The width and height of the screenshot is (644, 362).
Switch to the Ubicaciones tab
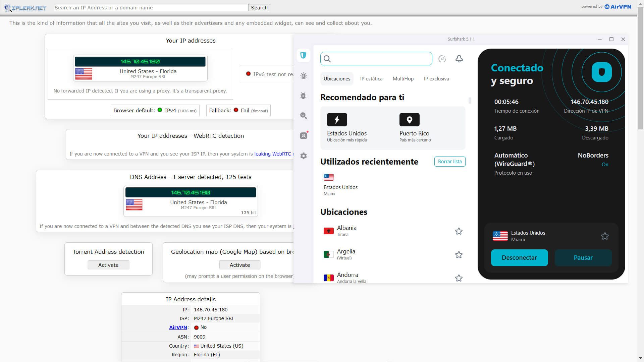click(337, 79)
